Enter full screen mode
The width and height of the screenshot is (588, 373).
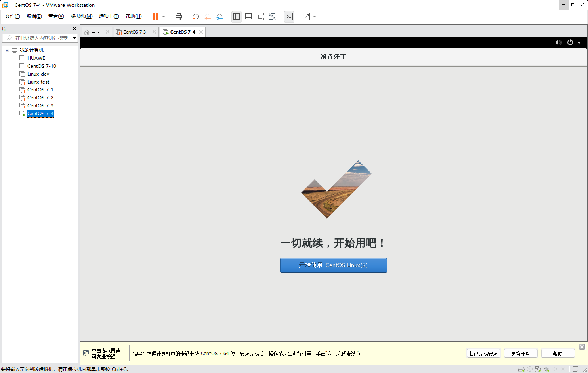(x=260, y=17)
